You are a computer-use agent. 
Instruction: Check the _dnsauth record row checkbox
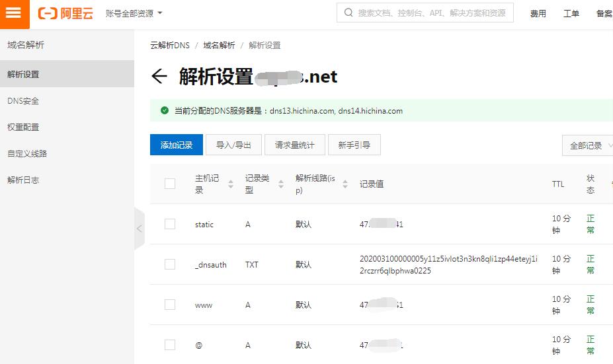170,264
